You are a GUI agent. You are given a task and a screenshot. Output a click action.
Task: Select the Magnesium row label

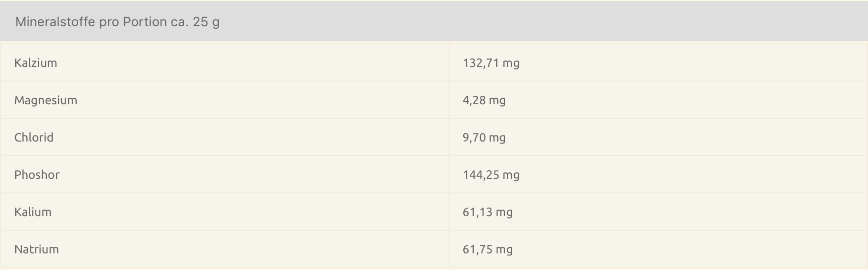click(45, 100)
